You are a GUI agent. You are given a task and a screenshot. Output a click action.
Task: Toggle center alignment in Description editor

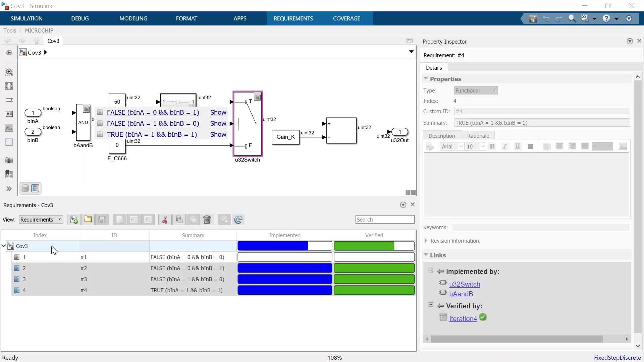(559, 146)
